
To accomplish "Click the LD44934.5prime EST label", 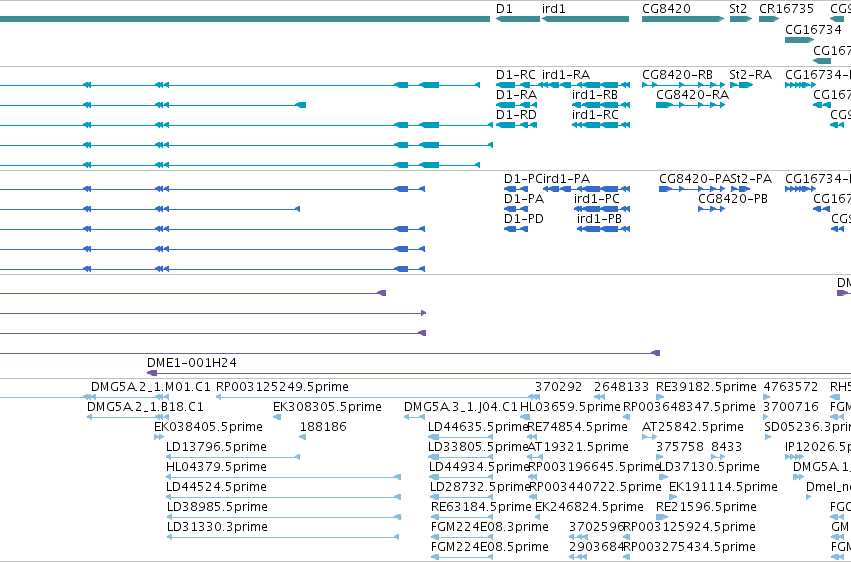I will [x=479, y=467].
